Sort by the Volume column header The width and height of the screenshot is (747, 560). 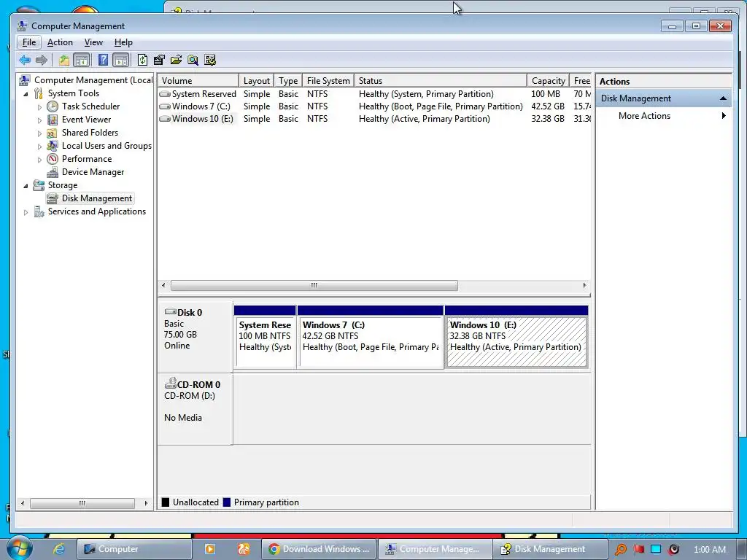(x=198, y=81)
